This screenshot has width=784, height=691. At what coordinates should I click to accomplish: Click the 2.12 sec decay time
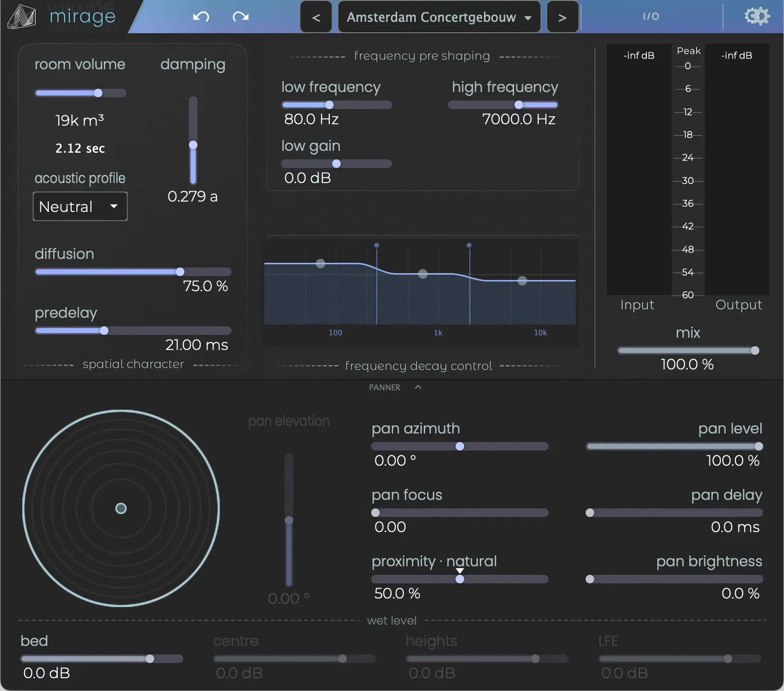80,148
